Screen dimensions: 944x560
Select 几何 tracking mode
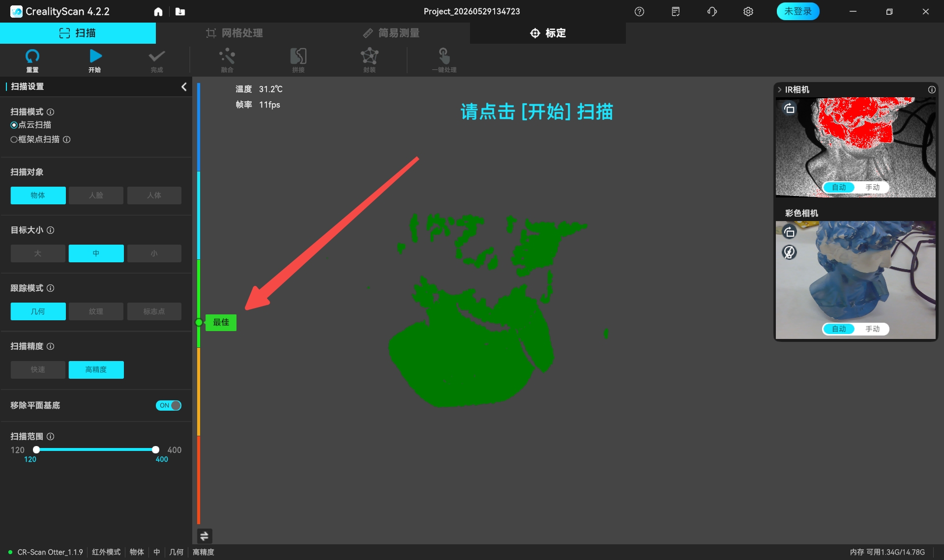(38, 311)
